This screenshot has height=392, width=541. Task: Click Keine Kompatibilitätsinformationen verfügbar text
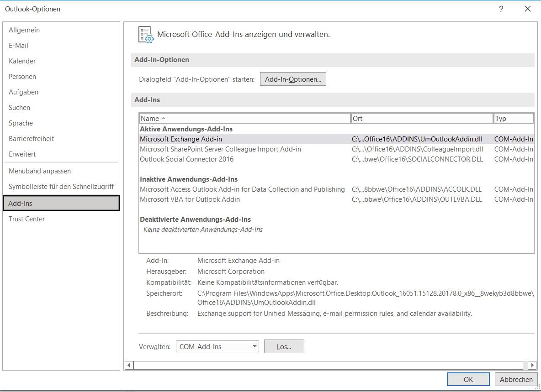pyautogui.click(x=268, y=282)
